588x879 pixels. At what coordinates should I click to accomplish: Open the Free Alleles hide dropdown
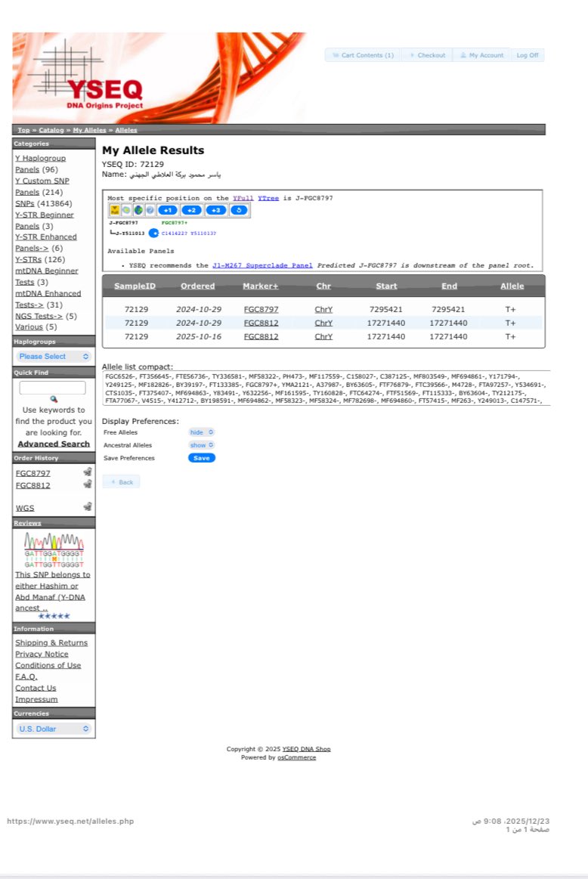pos(201,432)
